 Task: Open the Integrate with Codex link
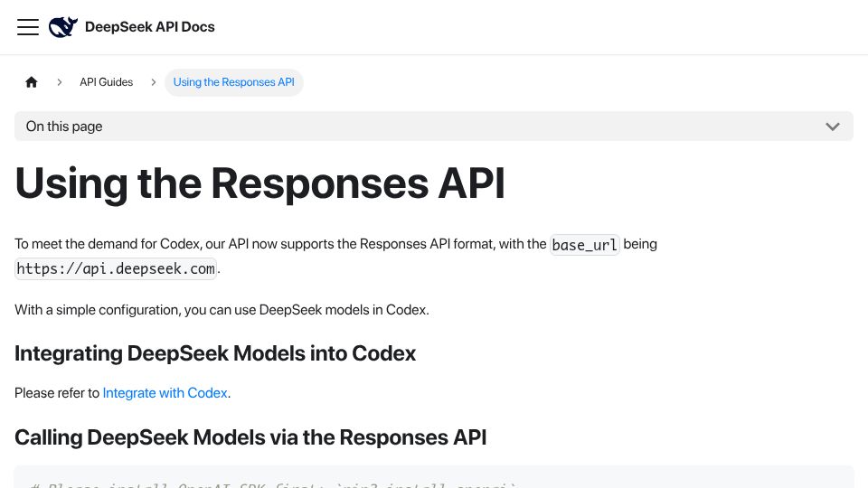click(165, 393)
